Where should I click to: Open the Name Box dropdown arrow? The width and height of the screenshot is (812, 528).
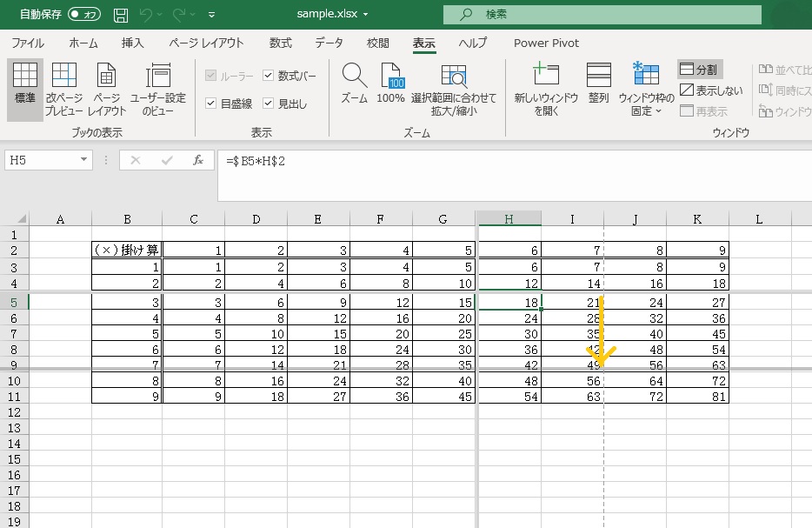click(84, 160)
